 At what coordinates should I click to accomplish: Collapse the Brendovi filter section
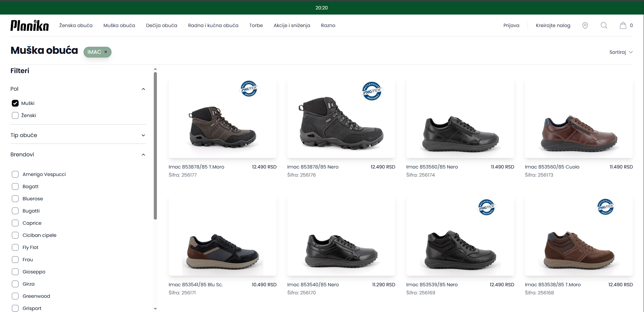(x=143, y=155)
